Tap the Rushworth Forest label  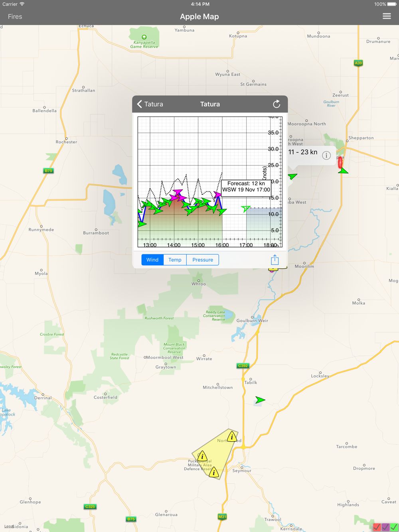tap(159, 318)
